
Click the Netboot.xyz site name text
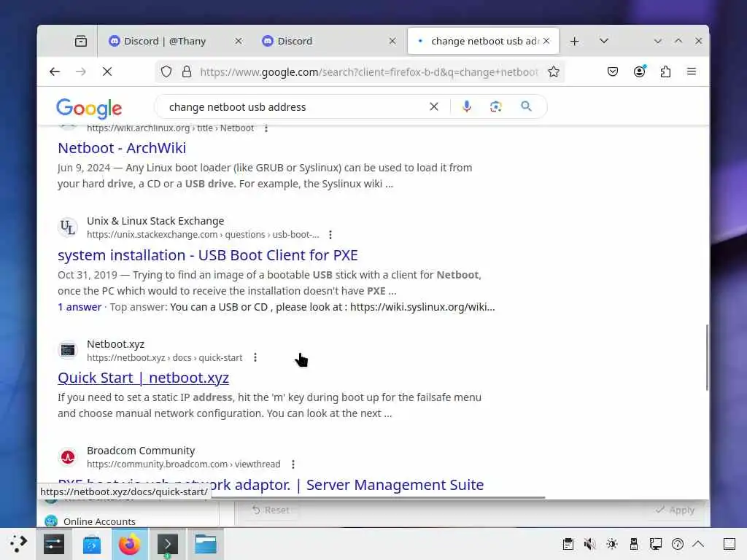coord(115,344)
